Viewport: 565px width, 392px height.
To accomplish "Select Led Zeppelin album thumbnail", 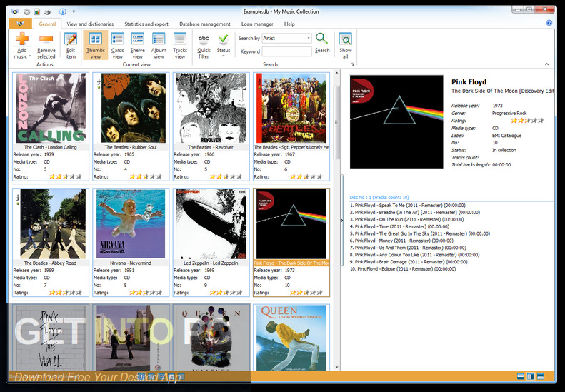I will 211,223.
